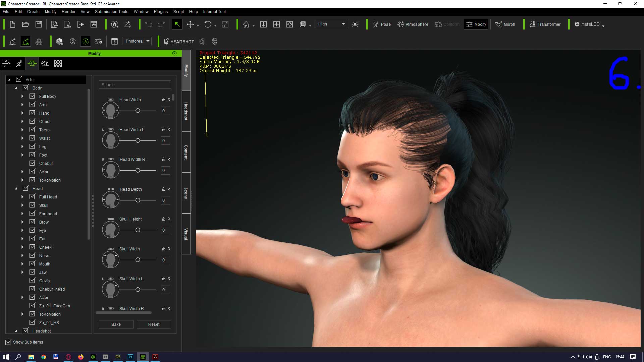The width and height of the screenshot is (644, 362).
Task: Open the File menu
Action: tap(6, 11)
